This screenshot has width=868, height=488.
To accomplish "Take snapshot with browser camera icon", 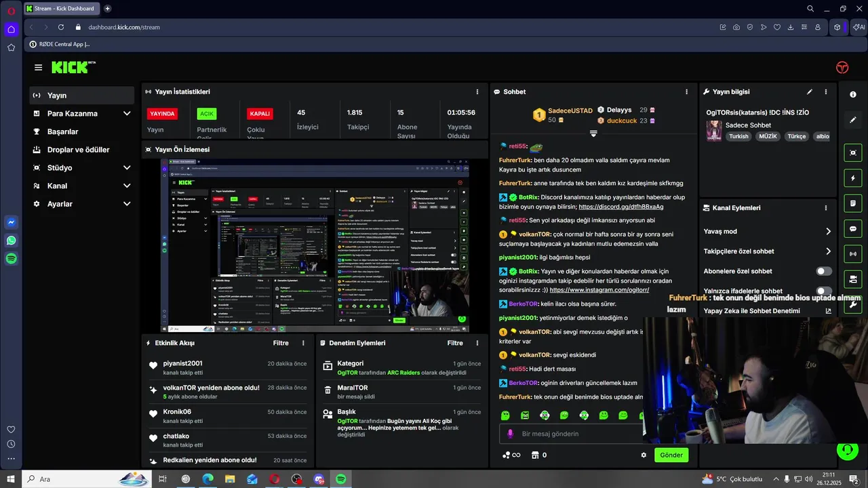I will 736,27.
